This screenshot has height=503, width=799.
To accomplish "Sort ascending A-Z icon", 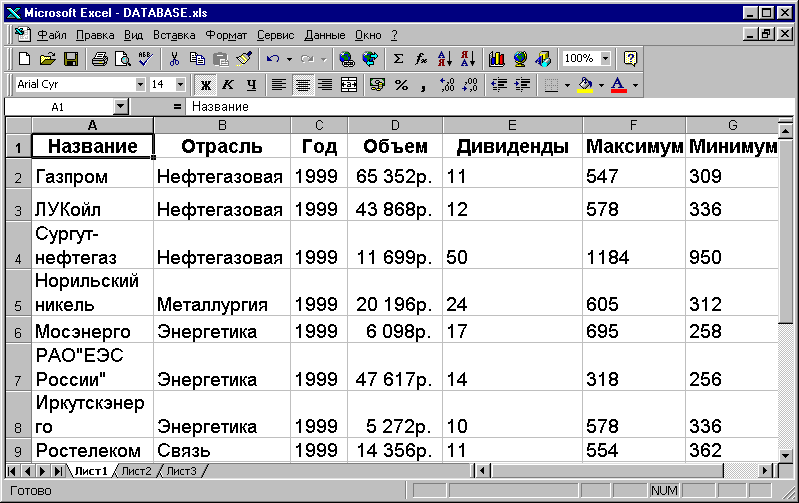I will 444,59.
